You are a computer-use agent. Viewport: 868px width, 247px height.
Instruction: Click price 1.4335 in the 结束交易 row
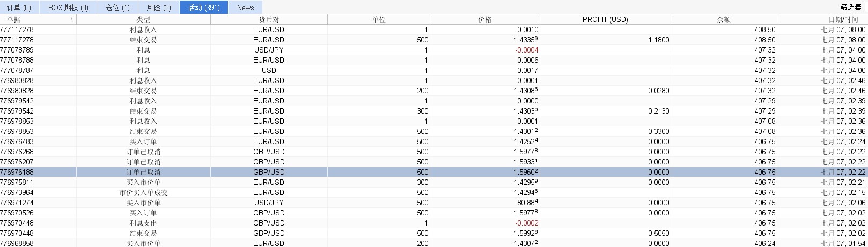tap(527, 40)
